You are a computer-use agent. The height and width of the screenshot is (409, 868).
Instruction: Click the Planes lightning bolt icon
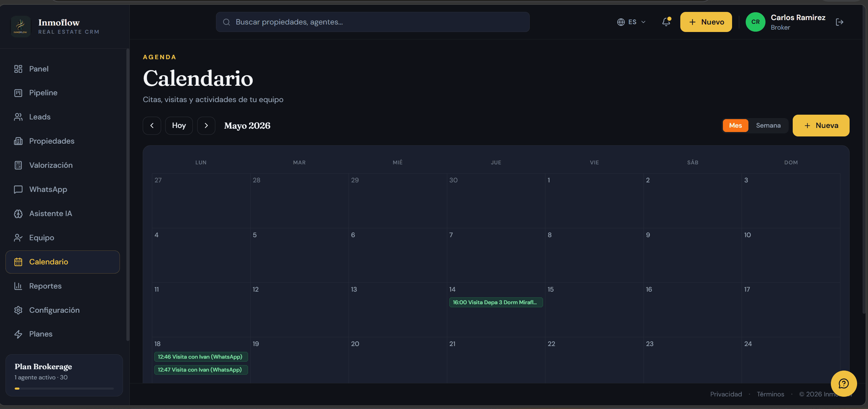pyautogui.click(x=18, y=334)
